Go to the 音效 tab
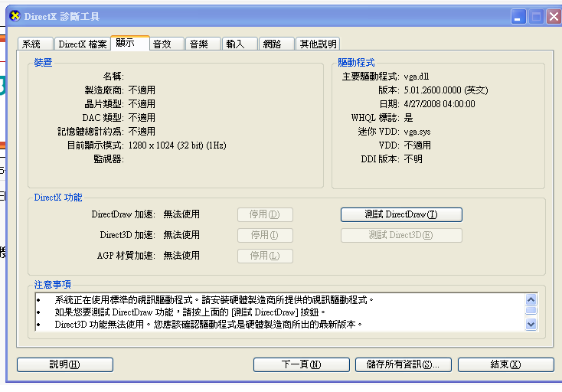This screenshot has width=562, height=392. click(x=167, y=44)
